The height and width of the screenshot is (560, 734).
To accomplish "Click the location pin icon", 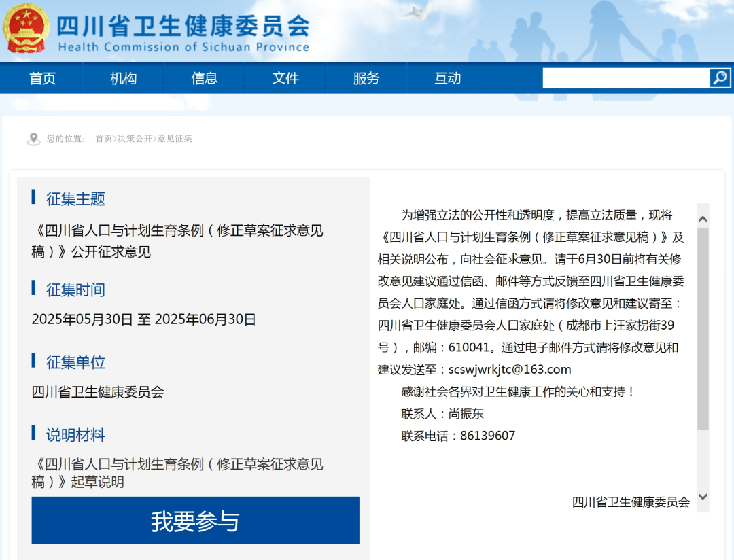I will pyautogui.click(x=33, y=139).
